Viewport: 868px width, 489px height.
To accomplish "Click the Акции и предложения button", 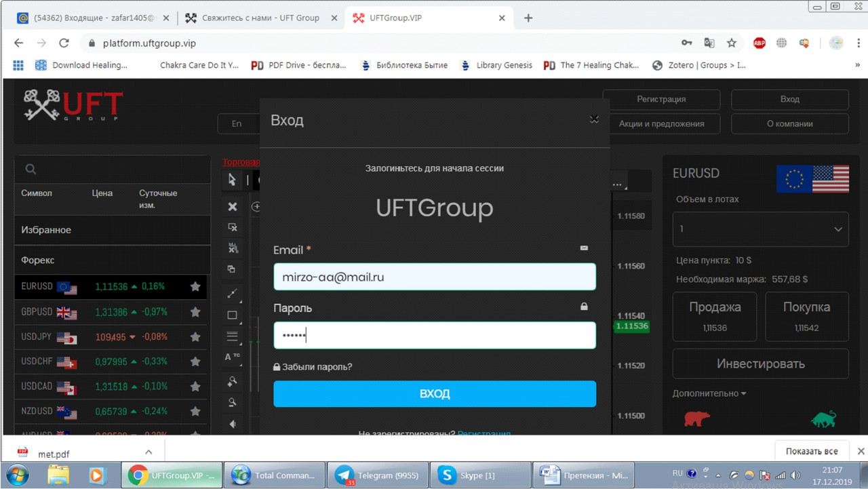I will (x=661, y=123).
